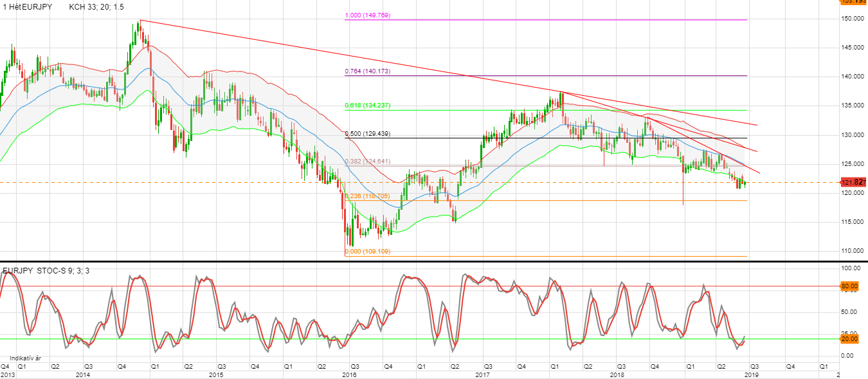Click the KCH 33; 20; 1.5 indicator label

(x=96, y=6)
